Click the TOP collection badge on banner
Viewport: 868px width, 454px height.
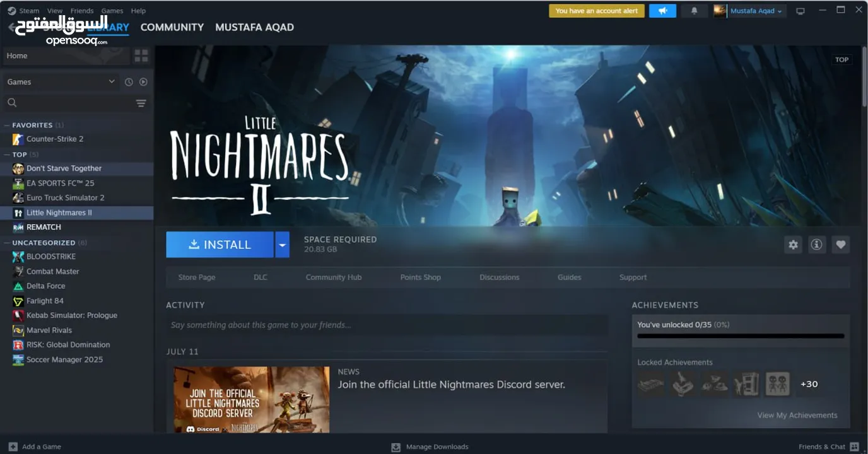click(x=842, y=60)
